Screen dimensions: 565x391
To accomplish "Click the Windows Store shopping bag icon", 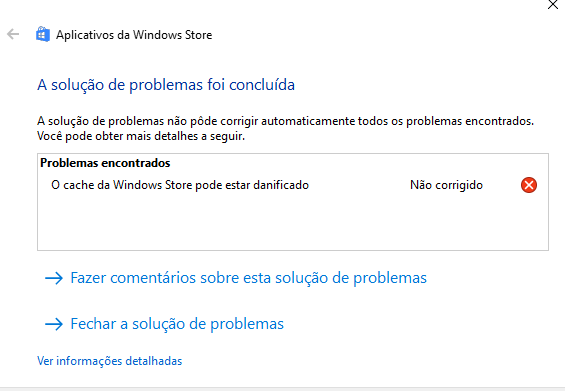I will pyautogui.click(x=43, y=34).
